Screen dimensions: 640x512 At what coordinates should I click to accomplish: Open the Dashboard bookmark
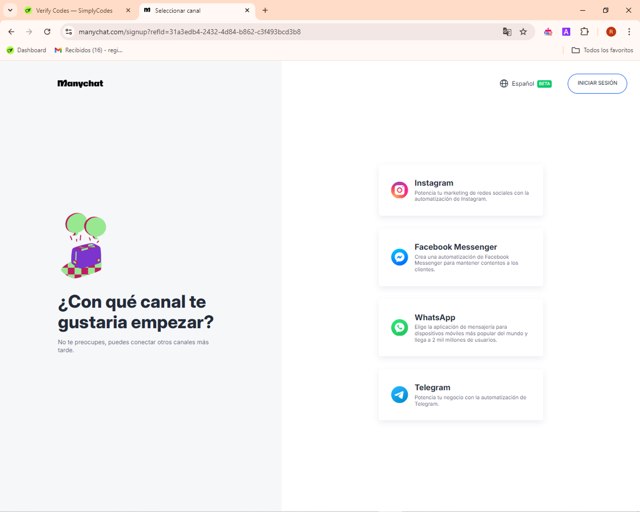click(x=27, y=50)
